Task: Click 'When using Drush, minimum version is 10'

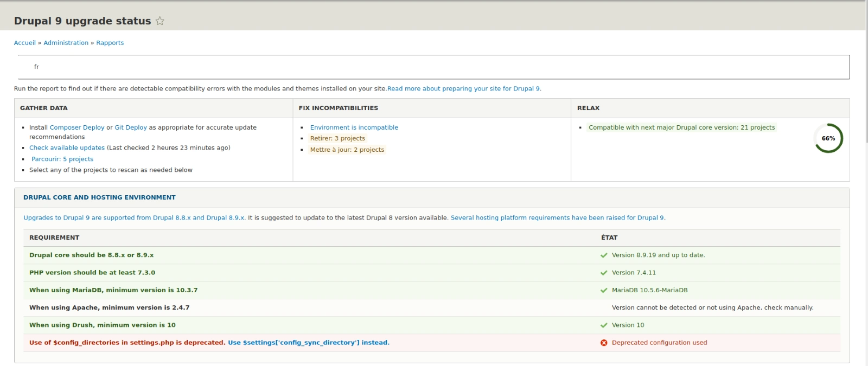Action: pyautogui.click(x=103, y=325)
